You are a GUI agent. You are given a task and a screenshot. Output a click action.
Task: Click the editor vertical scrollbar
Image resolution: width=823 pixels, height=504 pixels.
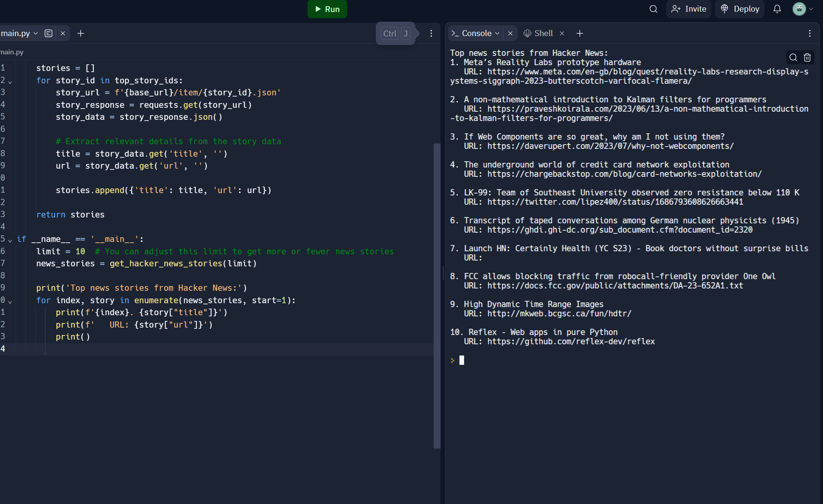pos(437,295)
